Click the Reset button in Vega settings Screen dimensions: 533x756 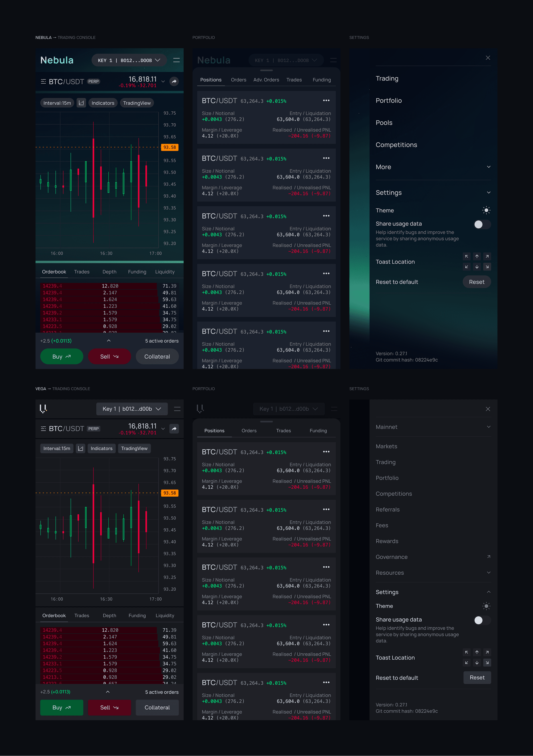[477, 677]
